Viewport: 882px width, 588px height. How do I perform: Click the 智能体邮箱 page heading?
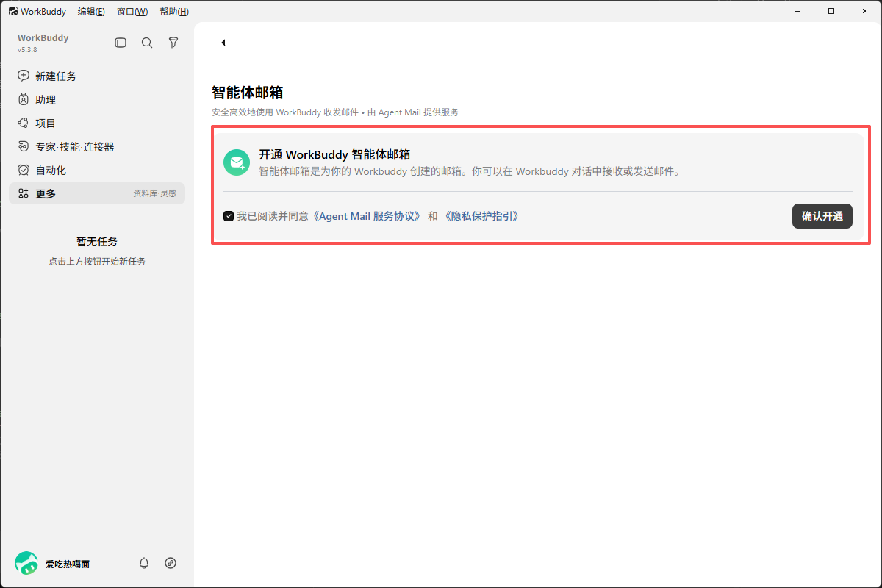pyautogui.click(x=248, y=92)
